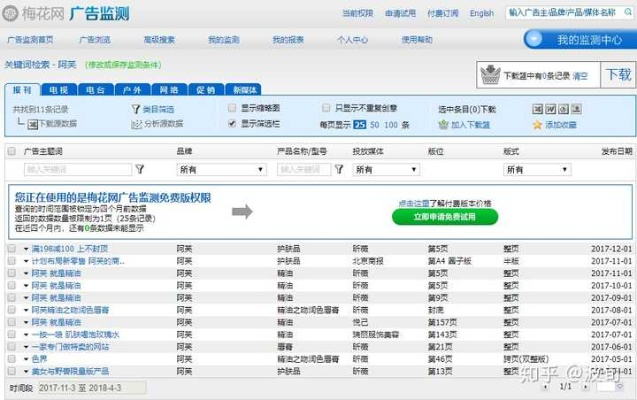Click funnel icon next to 广告主题词 keyword input
Screen dimensions: 637x400
coord(140,169)
